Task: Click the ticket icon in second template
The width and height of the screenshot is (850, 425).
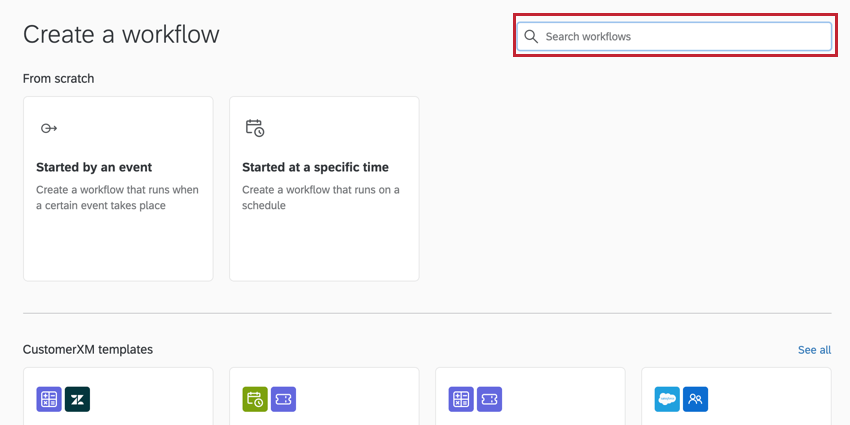Action: (x=283, y=400)
